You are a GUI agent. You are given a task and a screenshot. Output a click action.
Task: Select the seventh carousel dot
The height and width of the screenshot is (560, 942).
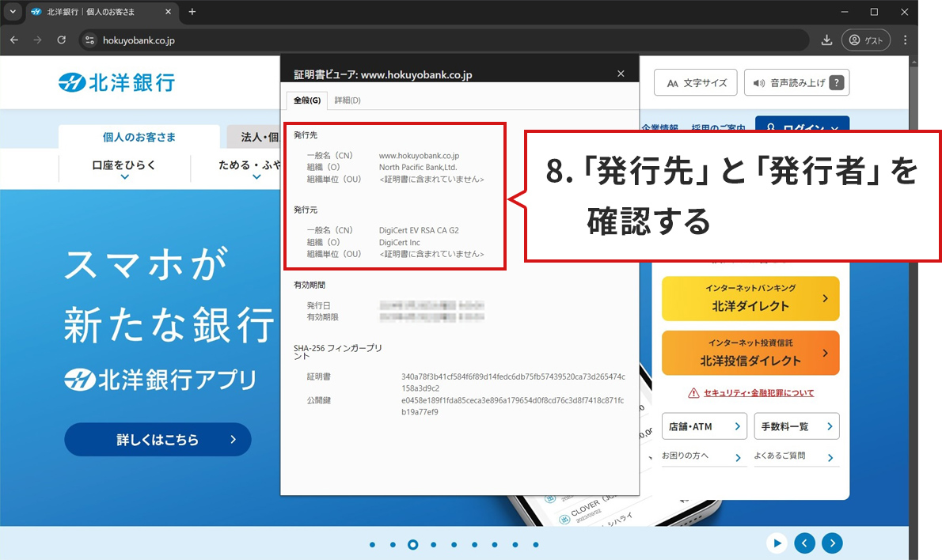coord(495,545)
